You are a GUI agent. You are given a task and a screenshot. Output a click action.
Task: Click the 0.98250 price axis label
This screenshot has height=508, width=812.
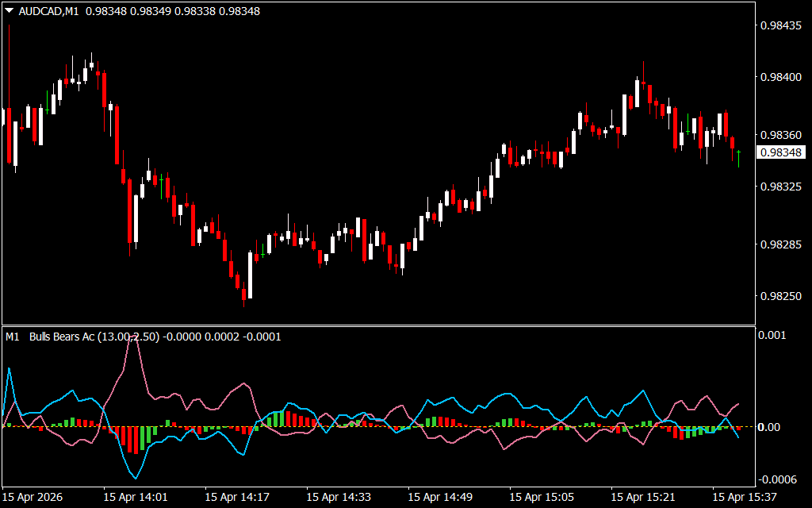(780, 296)
